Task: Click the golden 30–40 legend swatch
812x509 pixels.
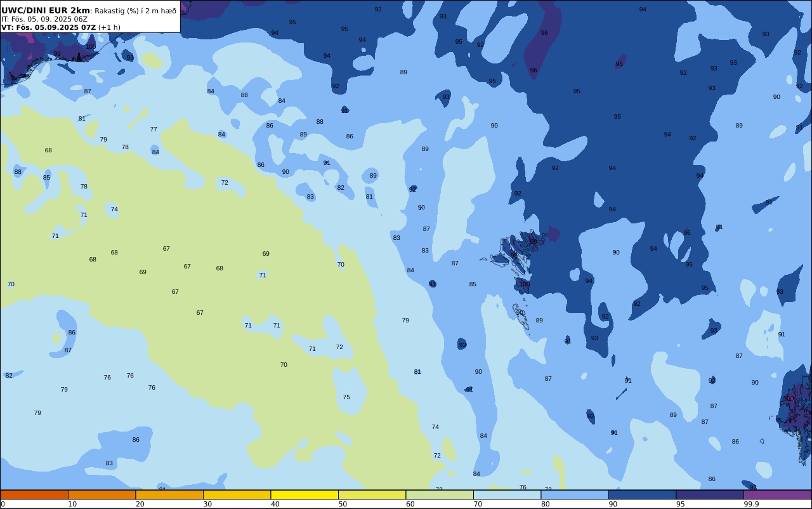Action: point(237,494)
